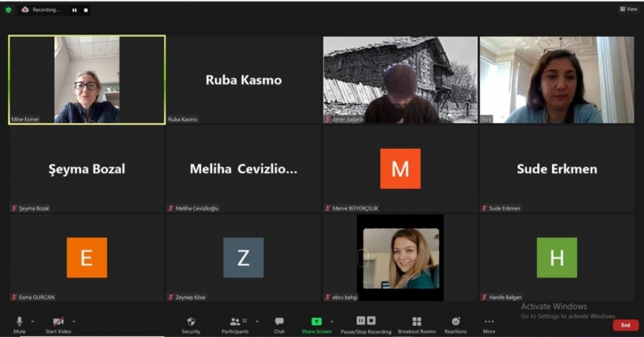The width and height of the screenshot is (644, 337).
Task: Toggle Start Video camera icon
Action: [x=58, y=321]
